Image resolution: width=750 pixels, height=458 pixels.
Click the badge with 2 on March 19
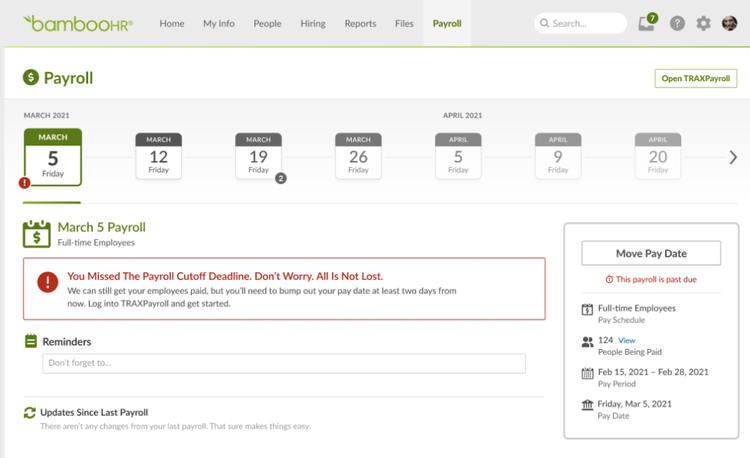281,178
